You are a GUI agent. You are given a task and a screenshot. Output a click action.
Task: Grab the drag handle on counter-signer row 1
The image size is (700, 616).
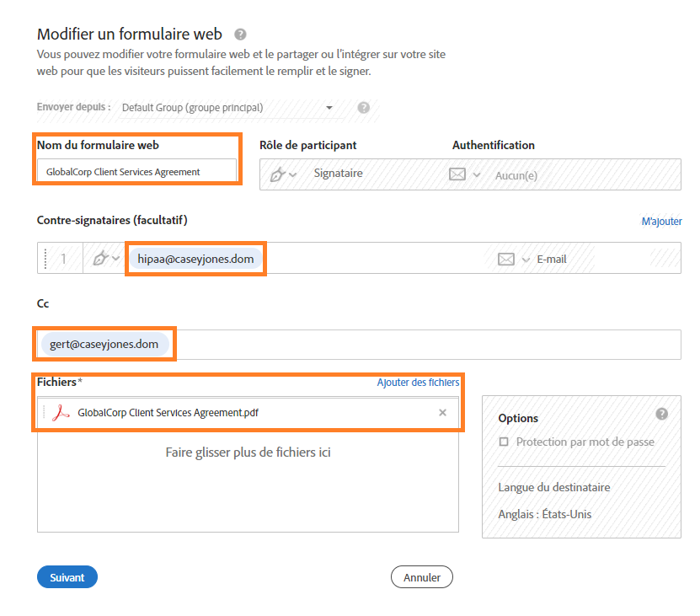click(44, 258)
